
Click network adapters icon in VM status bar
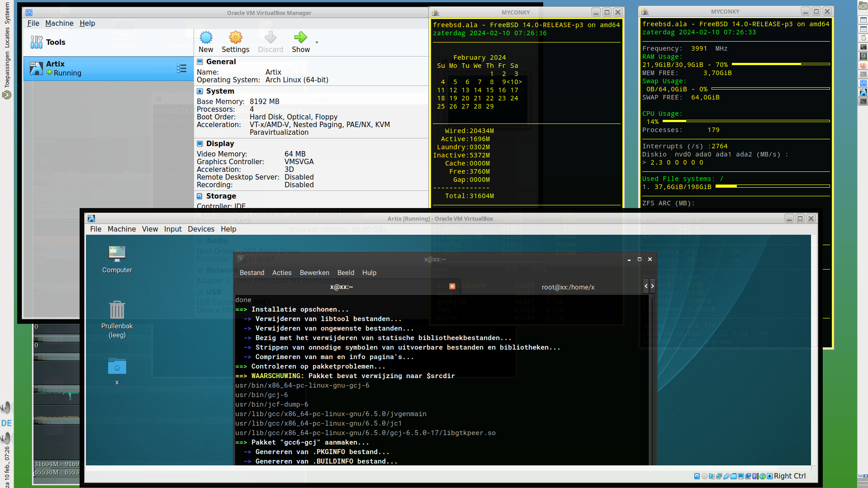click(x=719, y=476)
